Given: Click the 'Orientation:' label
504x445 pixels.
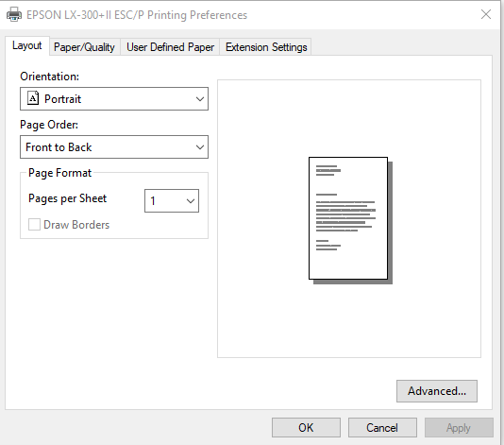Looking at the screenshot, I should pyautogui.click(x=49, y=77).
